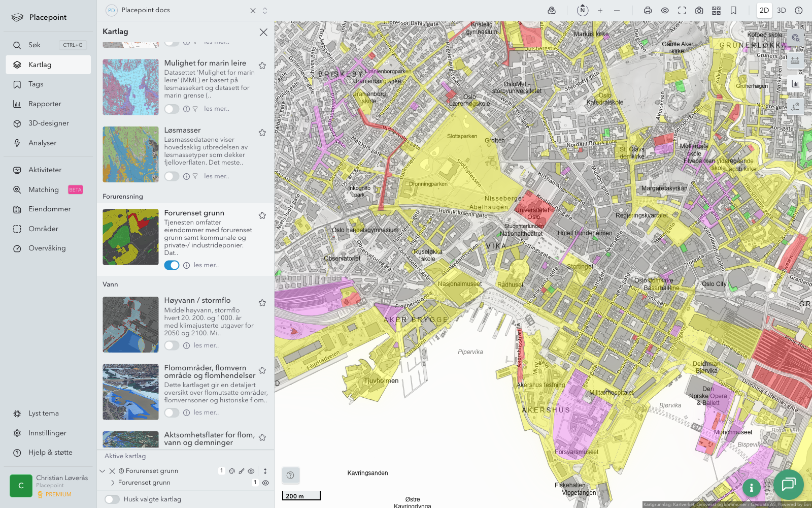This screenshot has height=508, width=812.
Task: Switch the map to 3D view
Action: [x=782, y=11]
